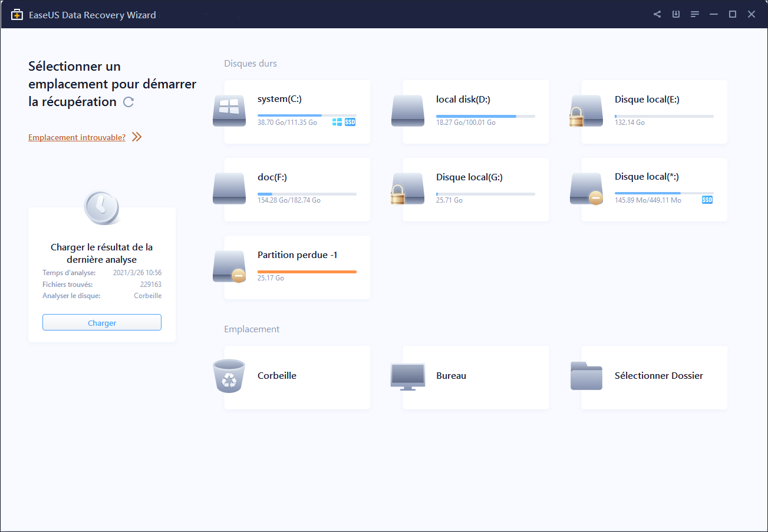Click the scan time 2021/3/26 10:56

(137, 273)
